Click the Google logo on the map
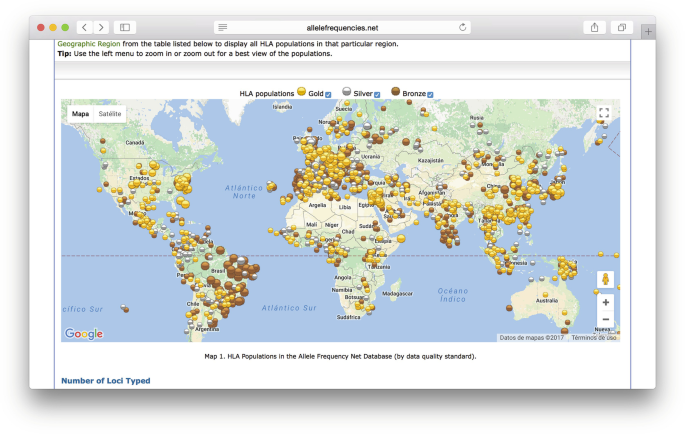Screen dimensions: 685x434 [x=84, y=334]
